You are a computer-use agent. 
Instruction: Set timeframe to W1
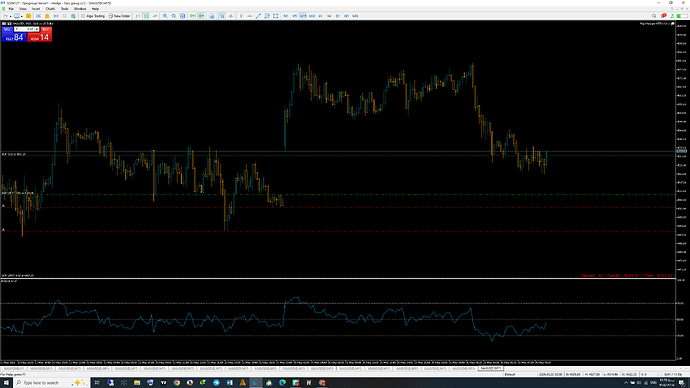pos(346,16)
